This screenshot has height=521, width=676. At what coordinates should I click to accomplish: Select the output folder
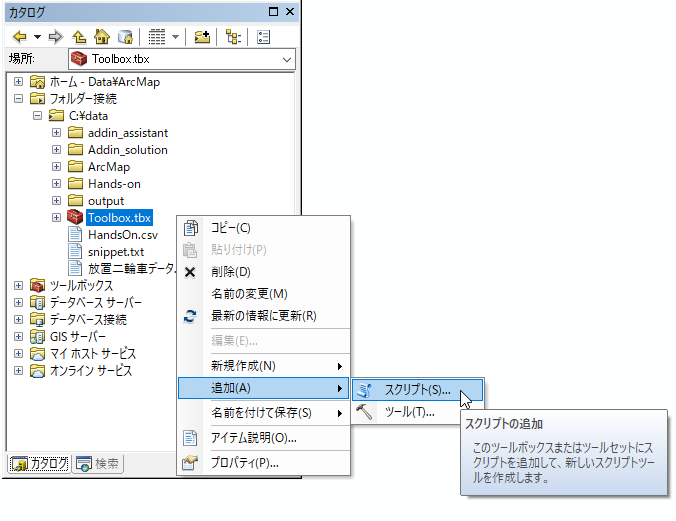point(106,201)
